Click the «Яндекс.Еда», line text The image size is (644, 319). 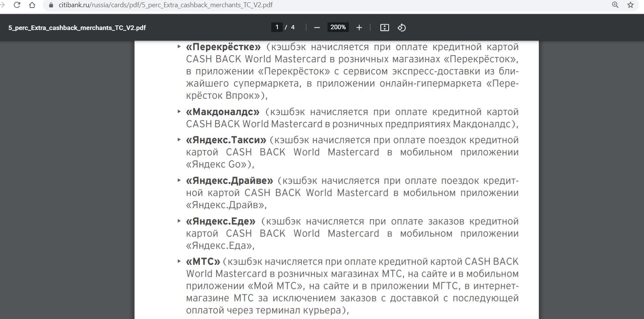220,245
